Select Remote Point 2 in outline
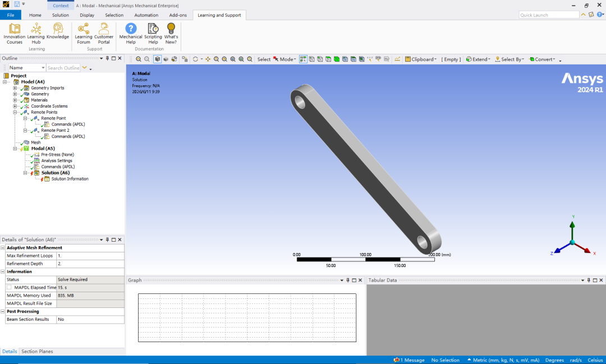 click(x=55, y=130)
